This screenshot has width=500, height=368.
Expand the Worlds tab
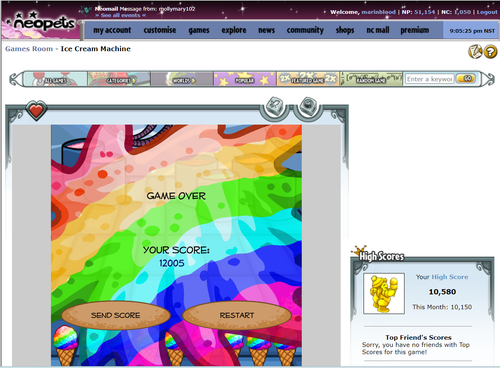click(x=182, y=79)
